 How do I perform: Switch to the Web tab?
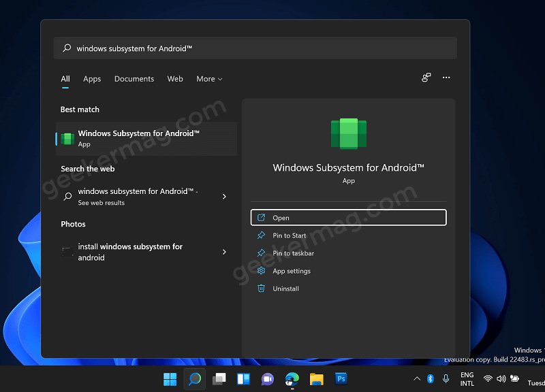click(x=175, y=79)
